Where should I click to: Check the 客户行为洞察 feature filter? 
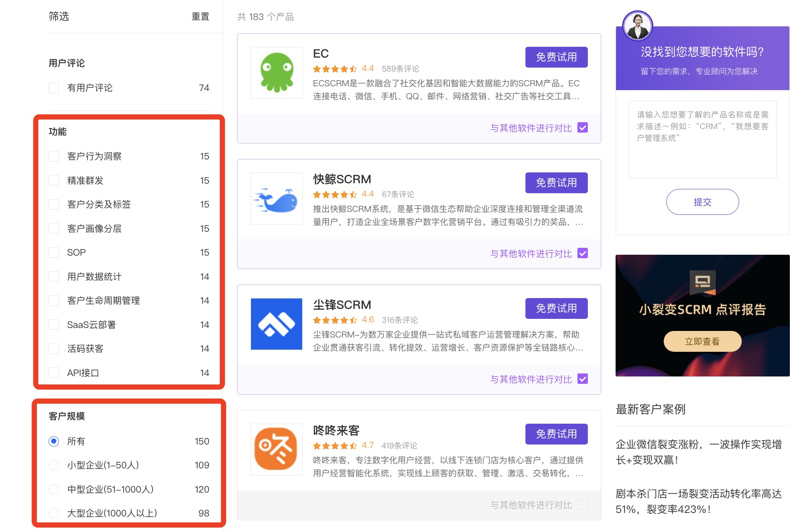coord(54,156)
